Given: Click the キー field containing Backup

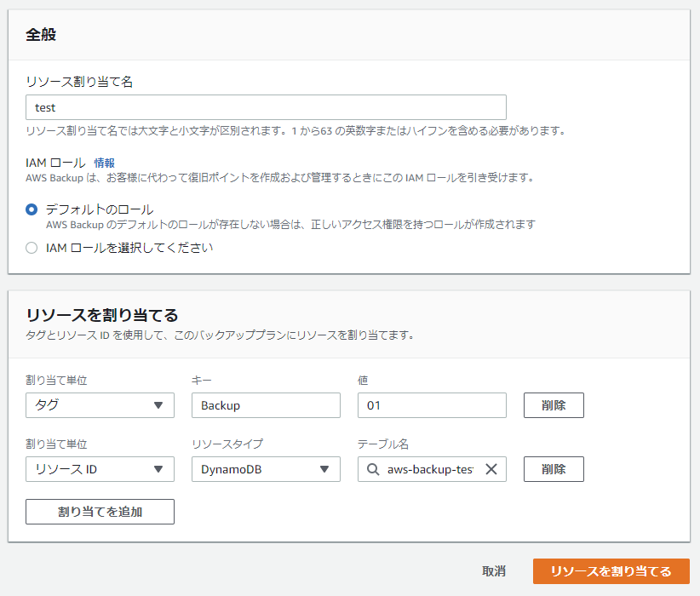Looking at the screenshot, I should coord(266,405).
